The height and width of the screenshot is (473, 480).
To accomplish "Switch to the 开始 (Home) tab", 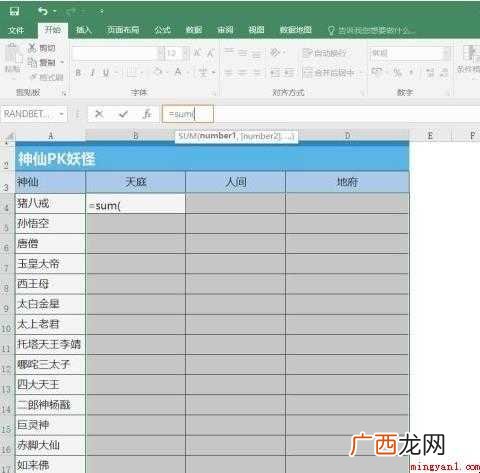I will point(53,30).
